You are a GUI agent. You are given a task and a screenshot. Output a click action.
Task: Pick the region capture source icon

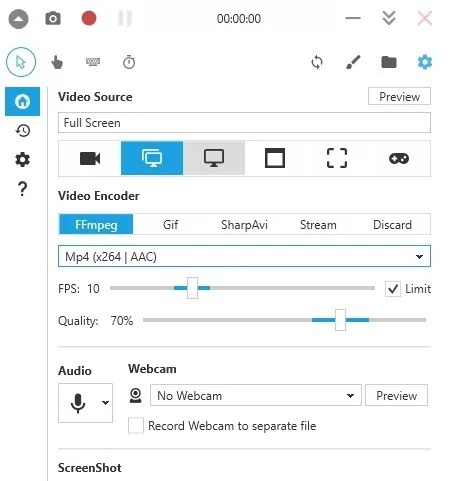point(337,158)
